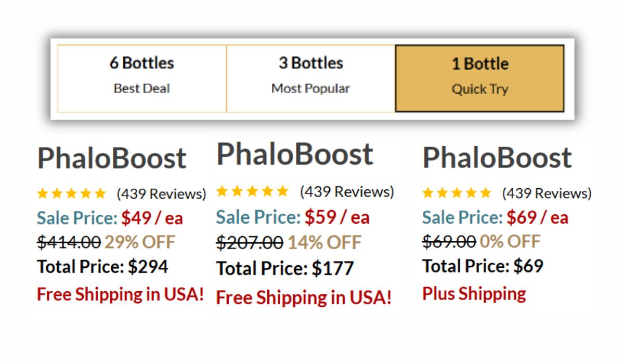624x364 pixels.
Task: Click the $69 / ea sale price
Action: pos(538,217)
